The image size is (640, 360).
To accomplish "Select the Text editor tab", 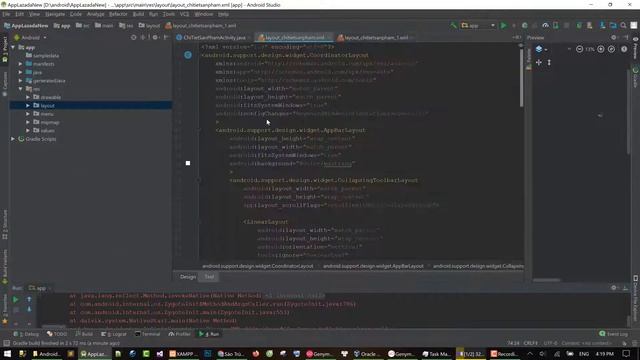I will pyautogui.click(x=209, y=277).
